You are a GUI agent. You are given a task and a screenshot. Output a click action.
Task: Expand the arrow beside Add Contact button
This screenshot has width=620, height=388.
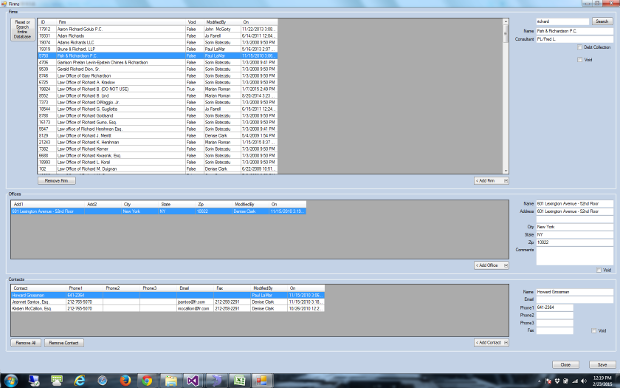click(x=506, y=343)
